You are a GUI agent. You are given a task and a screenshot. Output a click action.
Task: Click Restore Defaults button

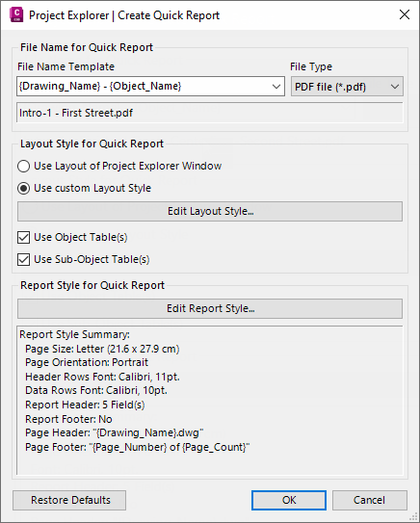point(69,500)
